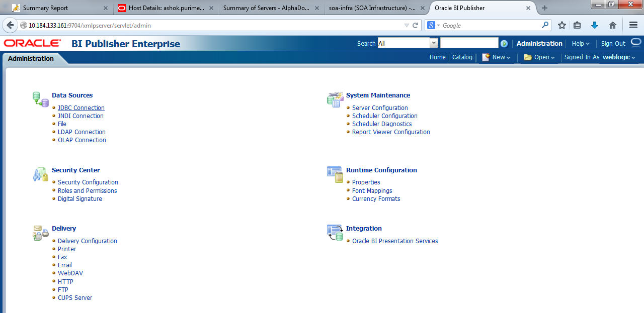Click the BI Publisher search text field

pyautogui.click(x=469, y=43)
